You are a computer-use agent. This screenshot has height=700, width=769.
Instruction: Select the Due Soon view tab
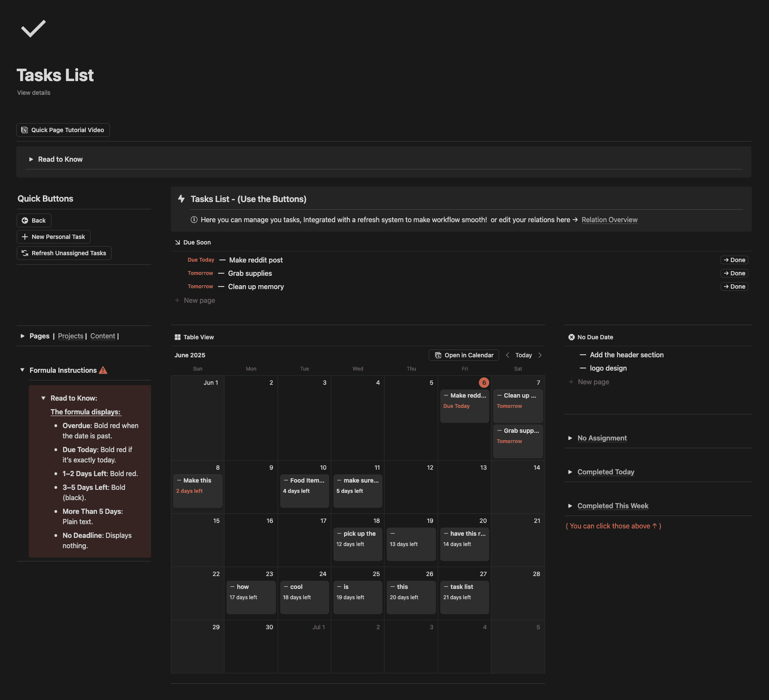coord(193,242)
